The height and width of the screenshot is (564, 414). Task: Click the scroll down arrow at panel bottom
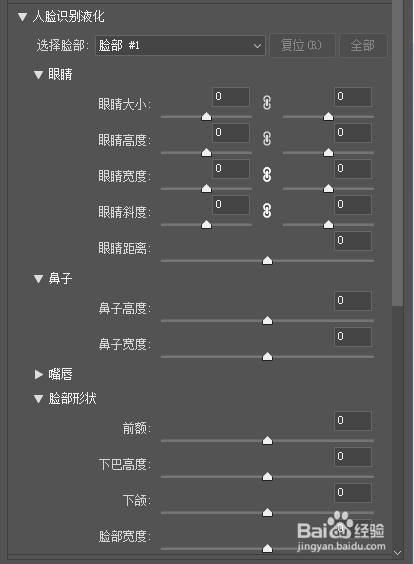pos(397,552)
